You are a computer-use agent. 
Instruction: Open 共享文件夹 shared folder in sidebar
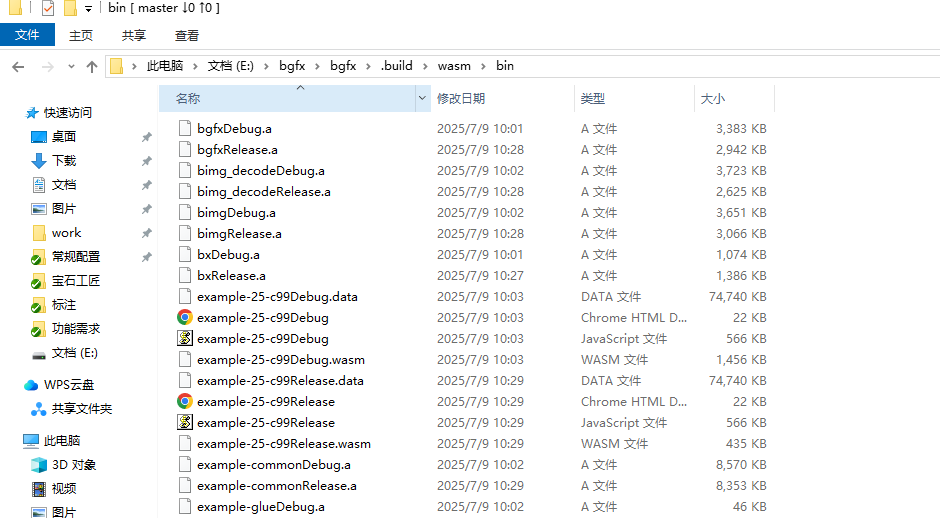tap(81, 409)
